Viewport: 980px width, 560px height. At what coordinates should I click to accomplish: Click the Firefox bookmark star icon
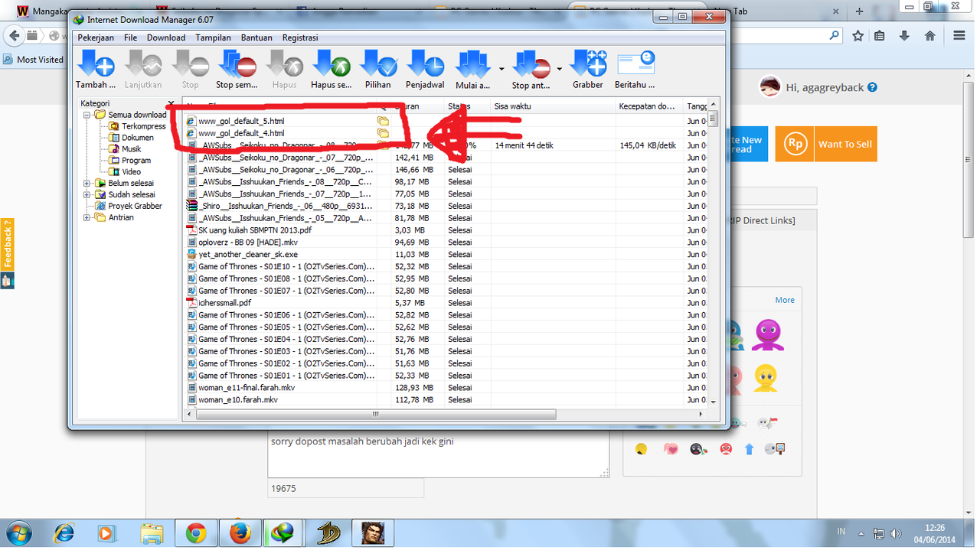click(x=857, y=36)
